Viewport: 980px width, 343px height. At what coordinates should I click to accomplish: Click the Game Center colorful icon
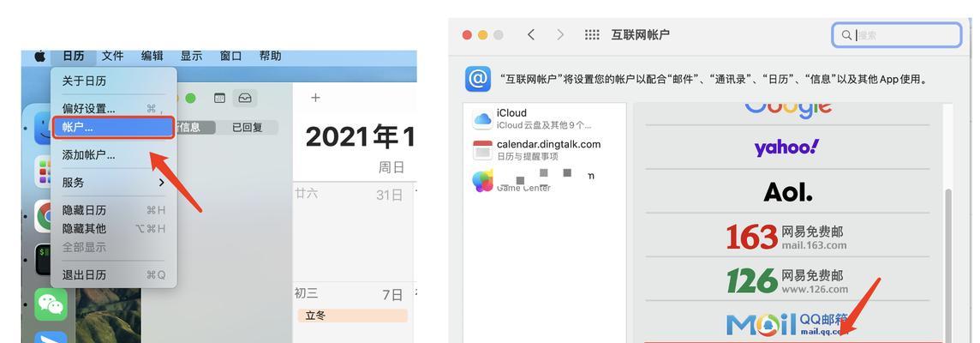point(482,181)
